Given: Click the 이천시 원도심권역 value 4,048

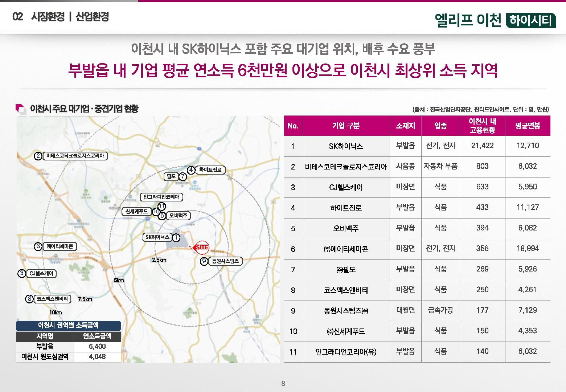Looking at the screenshot, I should click(x=97, y=356).
